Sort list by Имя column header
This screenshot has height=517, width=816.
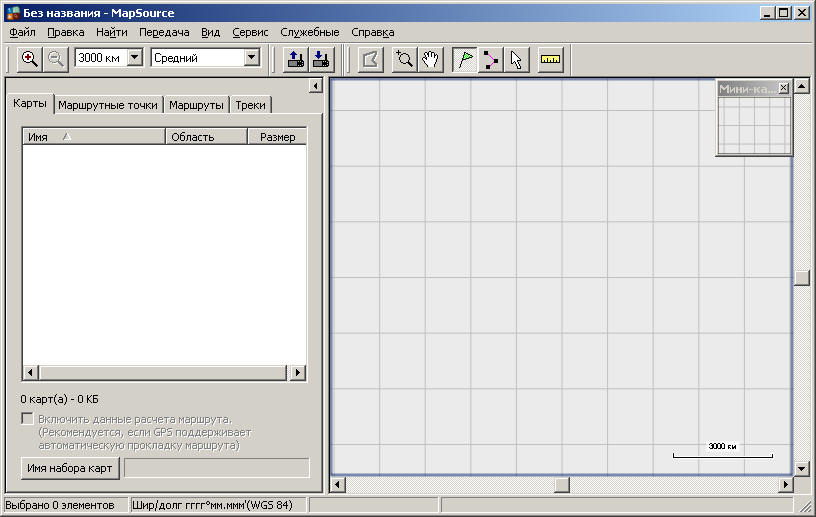[94, 137]
